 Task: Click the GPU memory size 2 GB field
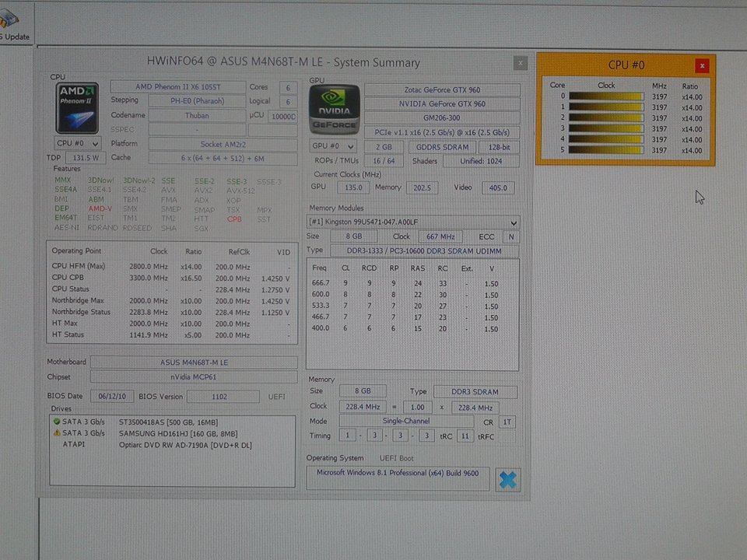[x=384, y=147]
